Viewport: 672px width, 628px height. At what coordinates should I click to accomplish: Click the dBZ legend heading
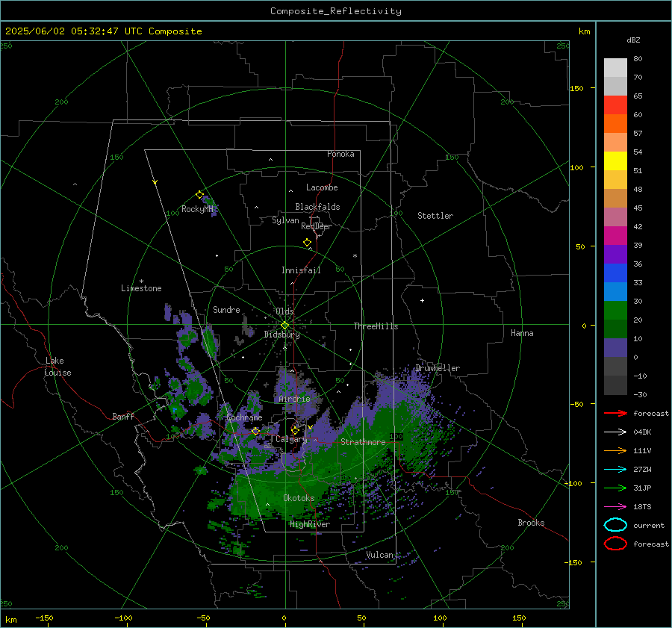[x=633, y=40]
